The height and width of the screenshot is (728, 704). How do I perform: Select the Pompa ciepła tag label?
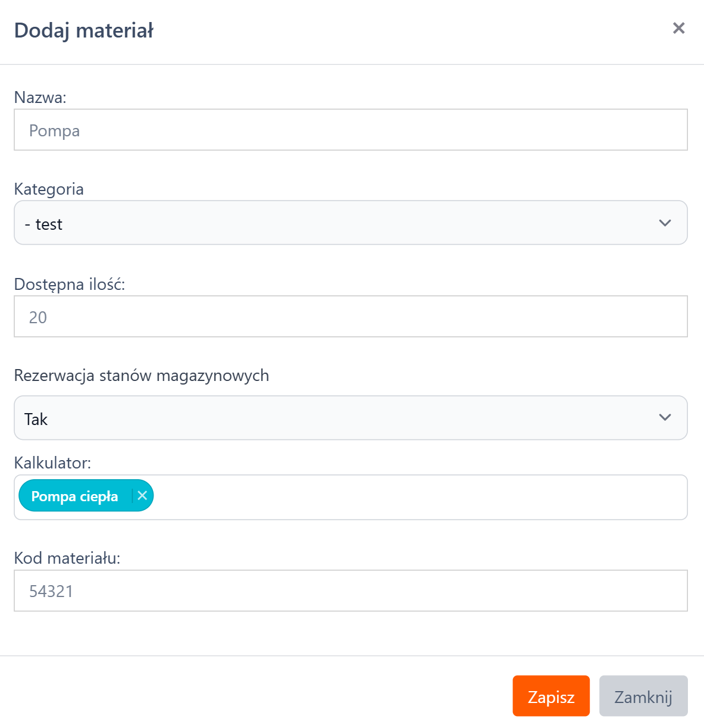74,496
